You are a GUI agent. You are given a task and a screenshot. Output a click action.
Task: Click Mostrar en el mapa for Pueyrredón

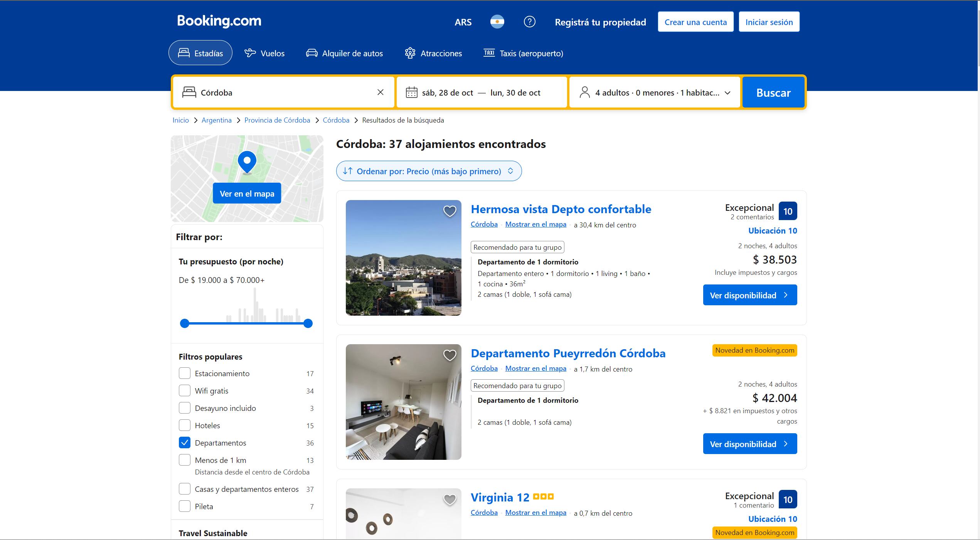(x=535, y=368)
